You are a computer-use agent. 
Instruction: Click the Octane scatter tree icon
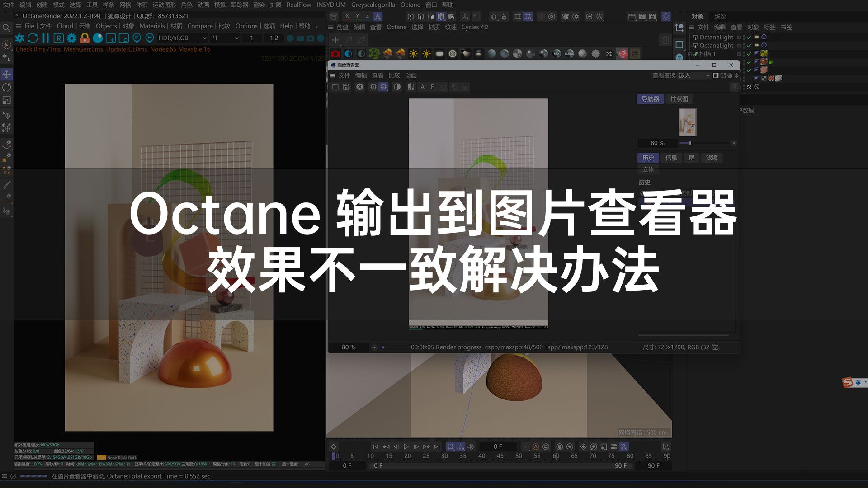(374, 54)
